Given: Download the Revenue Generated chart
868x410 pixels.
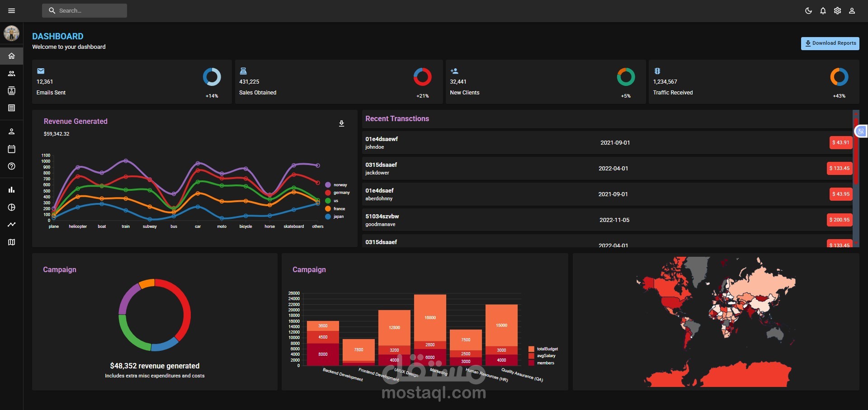Looking at the screenshot, I should tap(342, 123).
